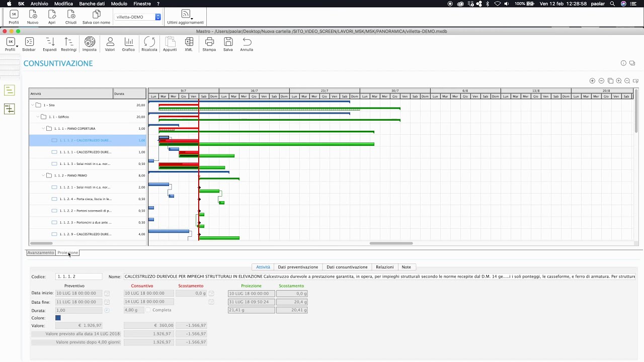This screenshot has height=362, width=644.
Task: Open calendar picker for Preventivo Data inizio
Action: click(x=107, y=294)
